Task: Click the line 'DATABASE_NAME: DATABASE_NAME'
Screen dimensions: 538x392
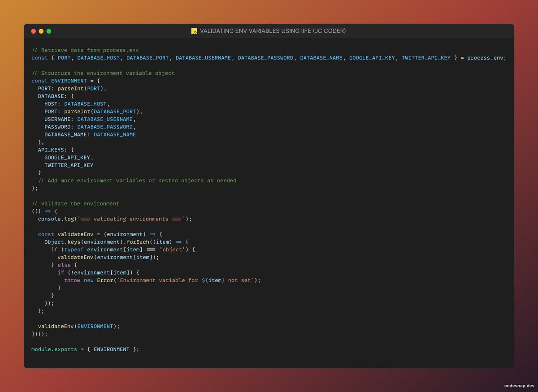Action: click(90, 134)
